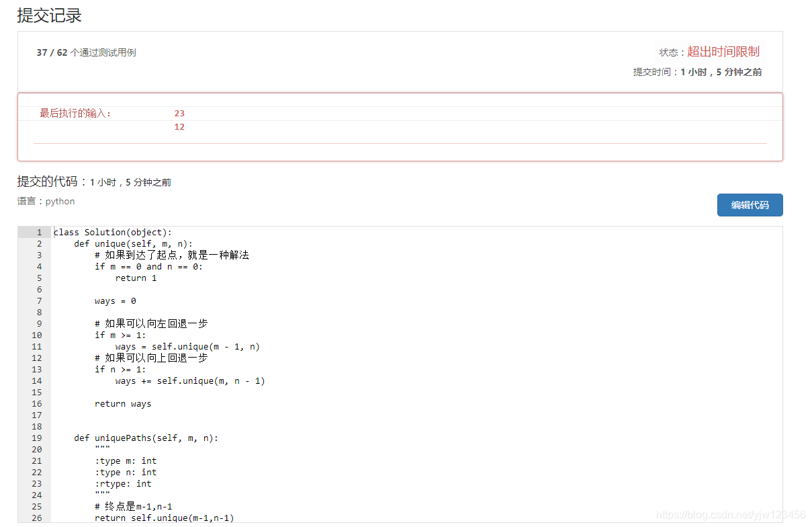Click the 语言：python label
Viewport: 812px width, 527px height.
point(46,201)
